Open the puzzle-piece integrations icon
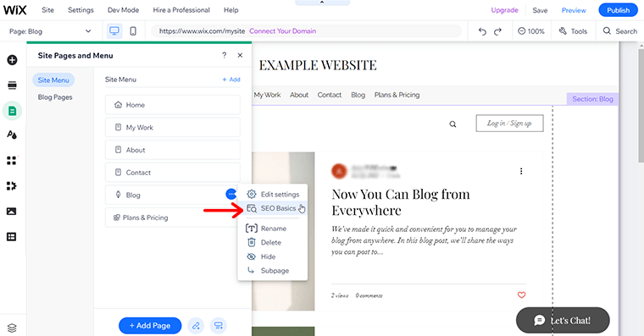This screenshot has width=644, height=336. 12,186
